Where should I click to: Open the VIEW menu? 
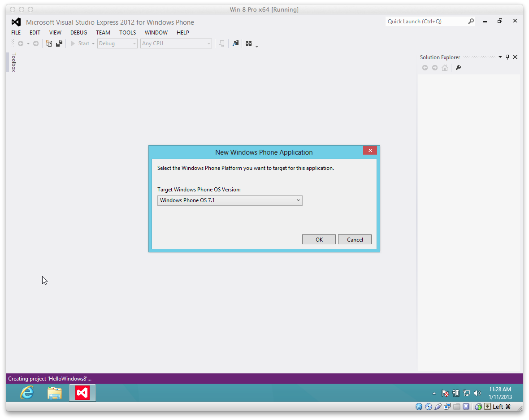[55, 32]
